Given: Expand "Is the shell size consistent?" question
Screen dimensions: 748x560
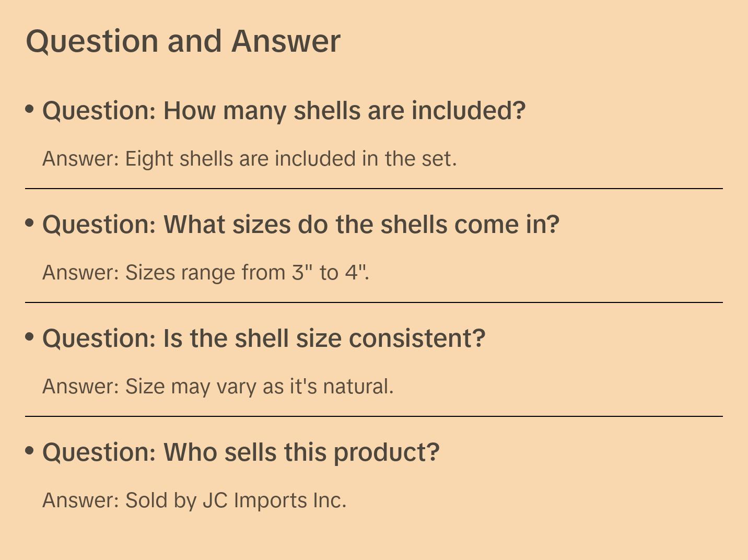Looking at the screenshot, I should coord(264,339).
